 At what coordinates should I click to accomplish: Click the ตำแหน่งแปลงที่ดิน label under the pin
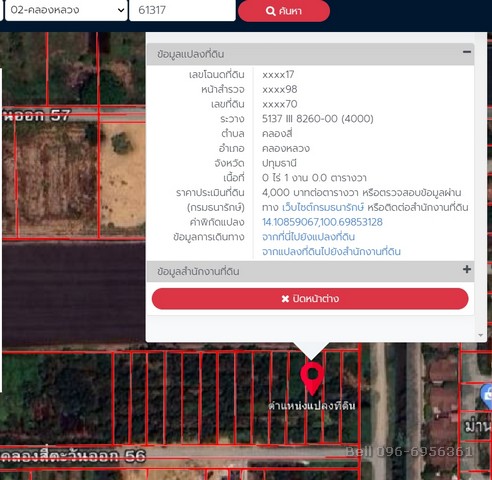point(312,406)
